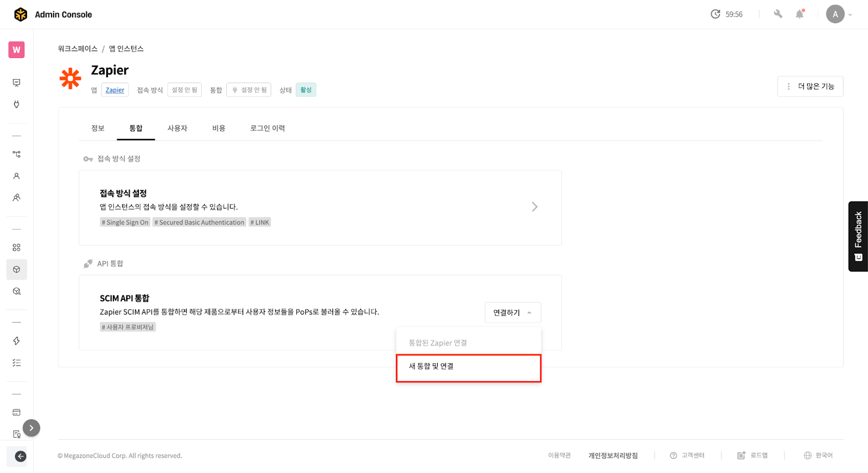868x473 pixels.
Task: Switch to the 로그인 이력 tab
Action: point(267,128)
